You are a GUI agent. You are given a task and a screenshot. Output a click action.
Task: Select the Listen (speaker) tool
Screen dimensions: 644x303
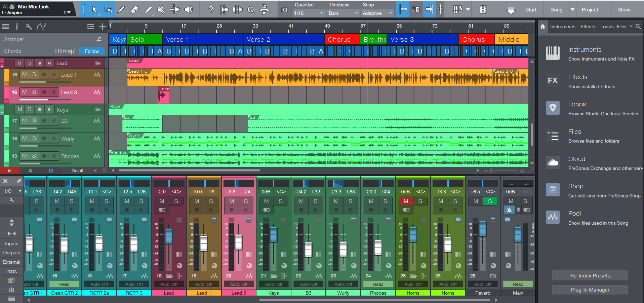189,9
